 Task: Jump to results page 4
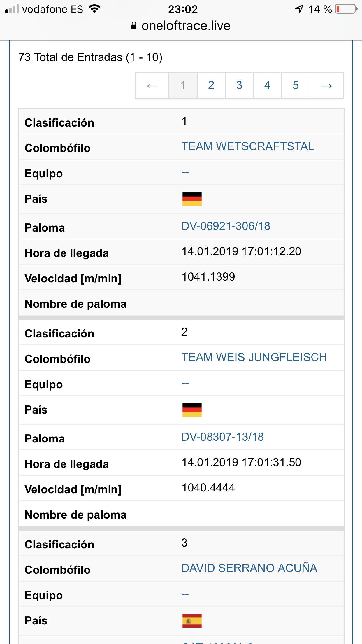tap(267, 85)
